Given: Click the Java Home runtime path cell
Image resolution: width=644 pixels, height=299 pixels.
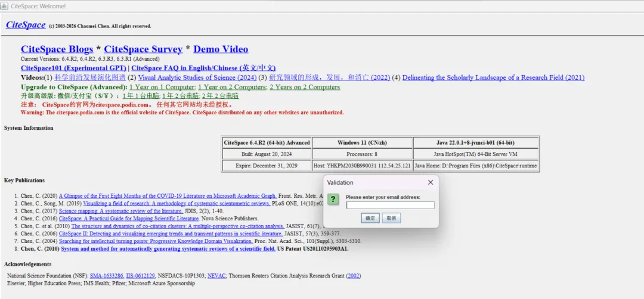Looking at the screenshot, I should 476,166.
